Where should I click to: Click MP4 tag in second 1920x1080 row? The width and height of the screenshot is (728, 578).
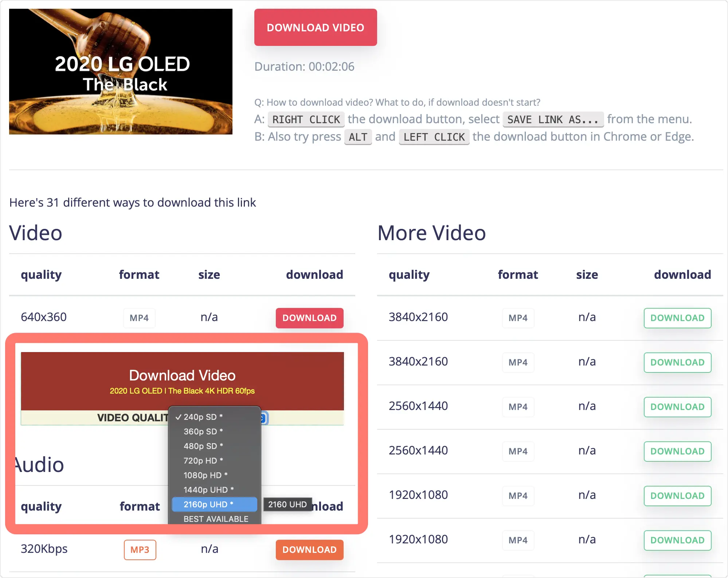click(518, 540)
